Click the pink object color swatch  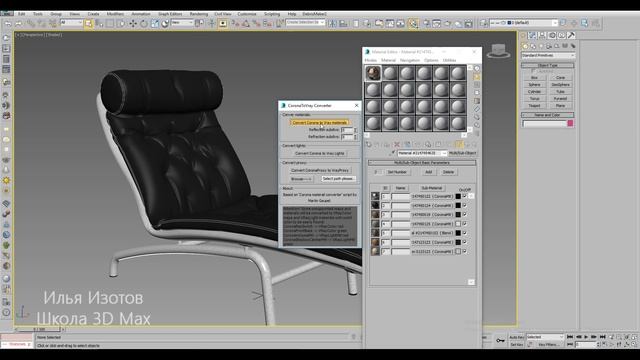point(570,123)
